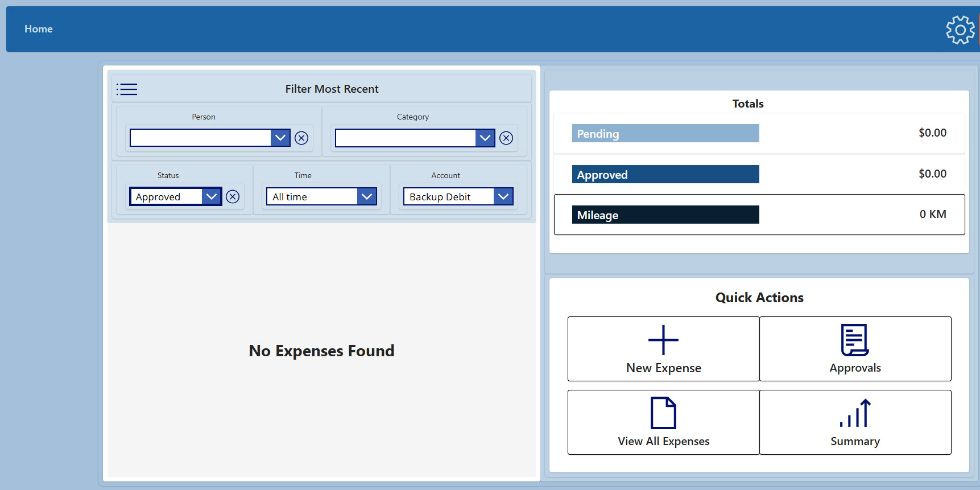Click the Pending totals bar

[665, 133]
